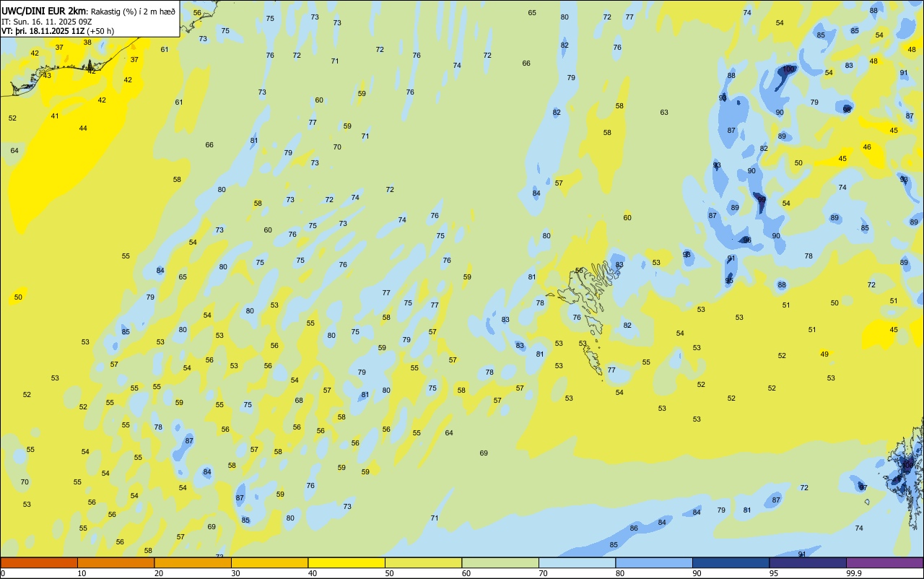Click the pale yellow 50–60 legend swatch
Image resolution: width=924 pixels, height=579 pixels.
[423, 562]
